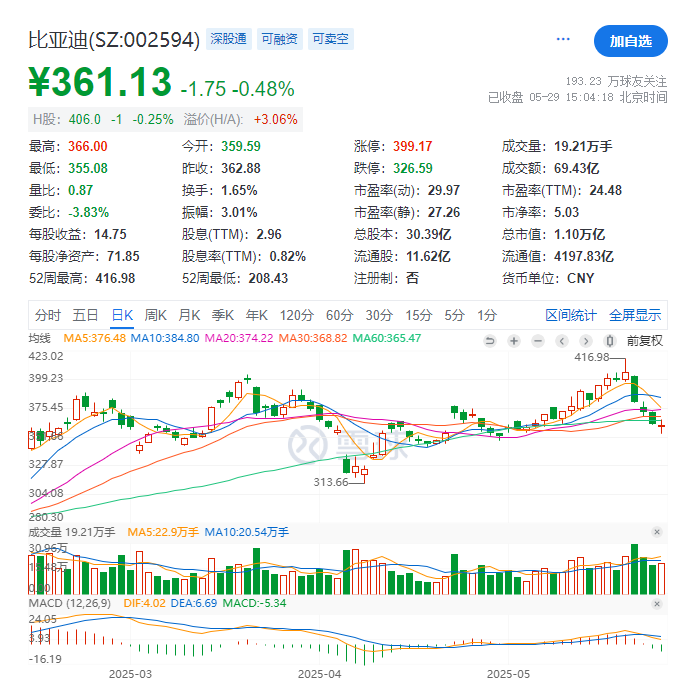The width and height of the screenshot is (688, 691).
Task: Click the 成交额 69.43亿 stat
Action: pos(550,168)
